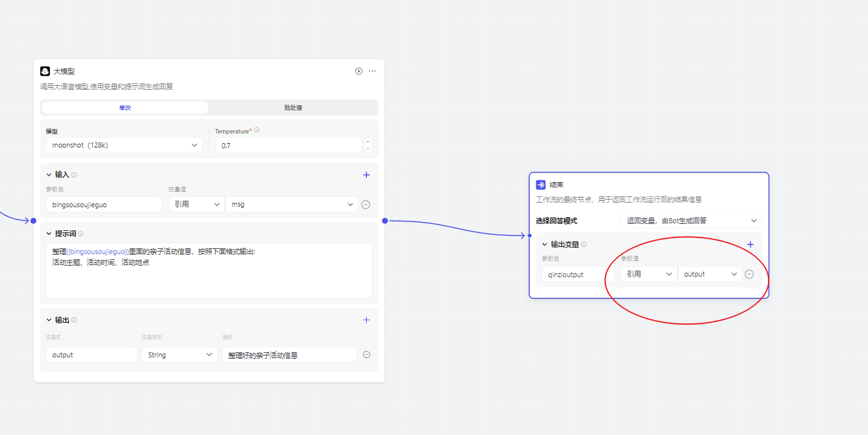Add an output variable in 结束 node
868x435 pixels.
pyautogui.click(x=751, y=244)
